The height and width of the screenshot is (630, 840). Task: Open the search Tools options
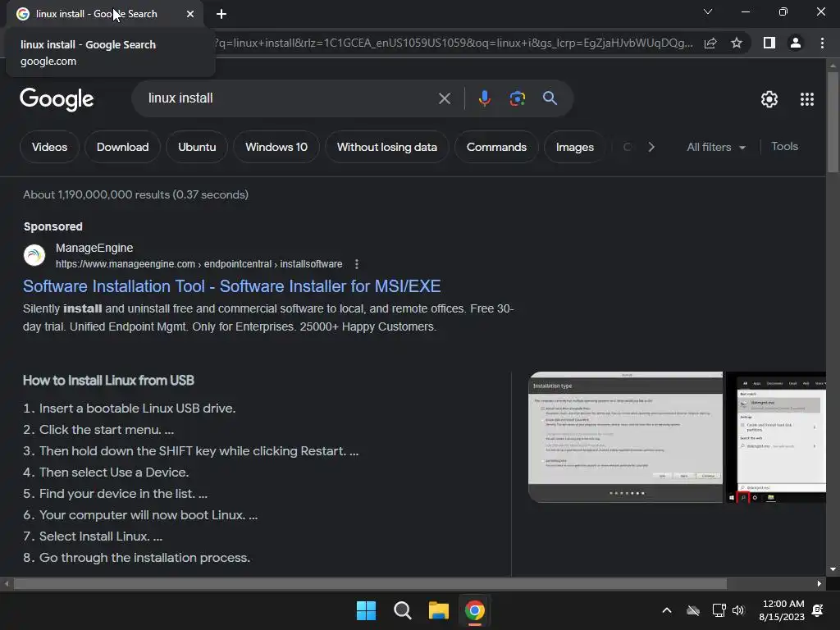pos(784,146)
